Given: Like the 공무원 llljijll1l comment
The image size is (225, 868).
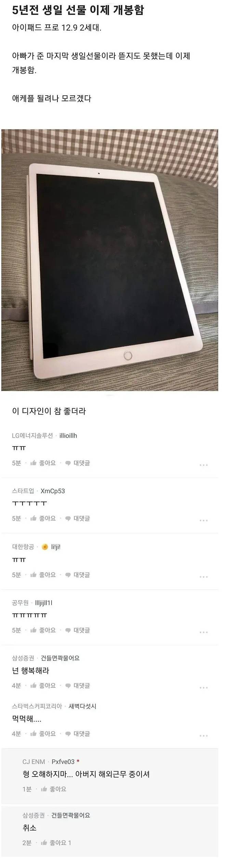Looking at the screenshot, I should coord(43,630).
